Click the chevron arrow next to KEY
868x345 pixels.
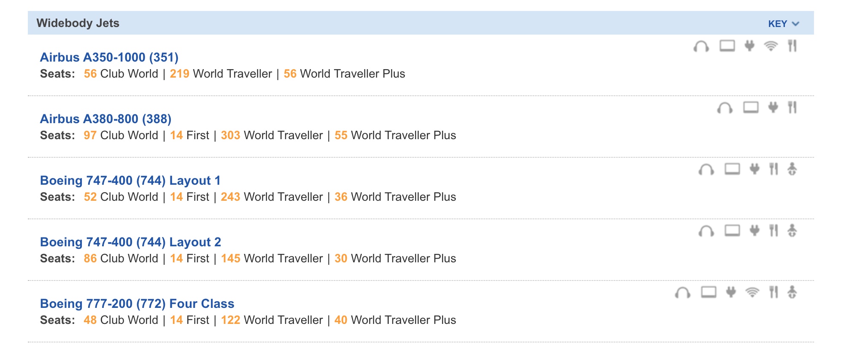click(795, 24)
